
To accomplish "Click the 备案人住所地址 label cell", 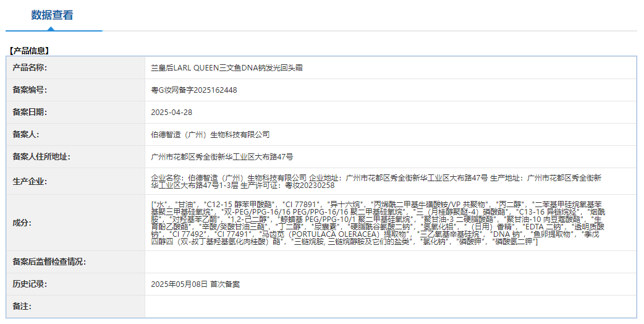I will click(75, 156).
